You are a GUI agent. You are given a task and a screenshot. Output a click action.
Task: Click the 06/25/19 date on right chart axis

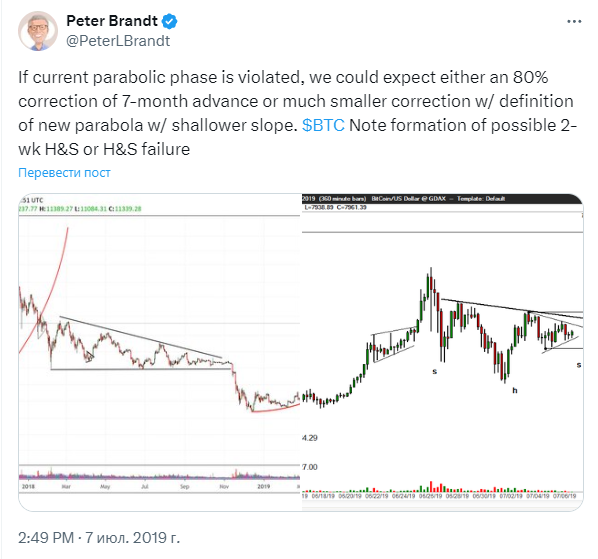430,496
